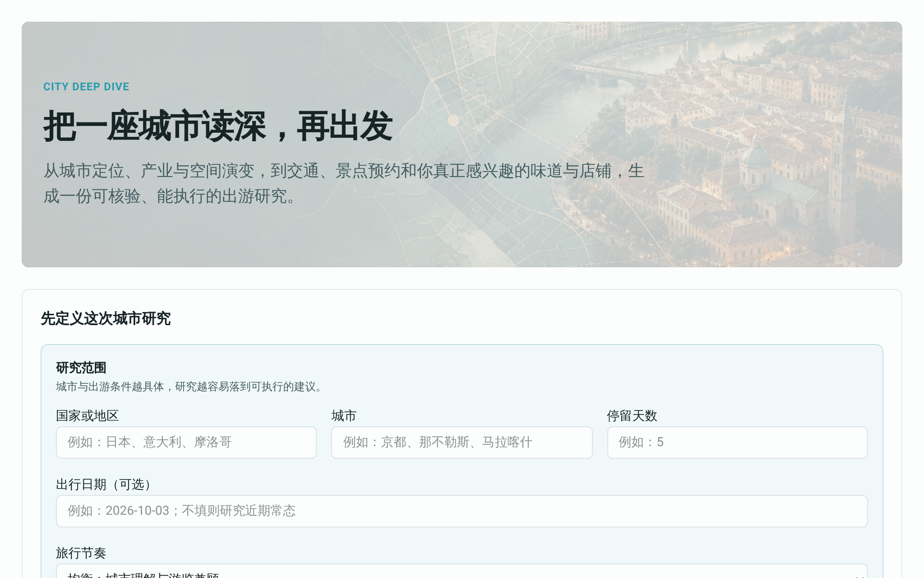Open the 旅行节奏 dropdown list
924x578 pixels.
[462, 571]
